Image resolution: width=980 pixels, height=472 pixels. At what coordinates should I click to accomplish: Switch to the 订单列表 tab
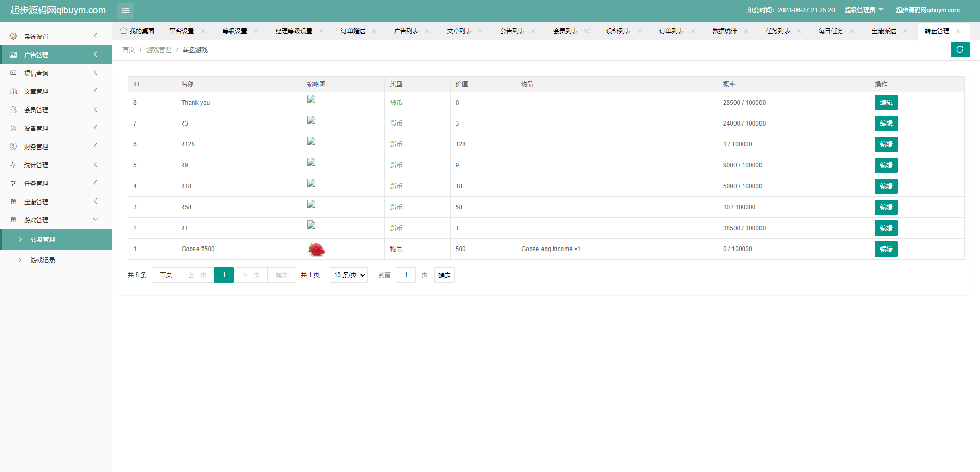click(671, 31)
